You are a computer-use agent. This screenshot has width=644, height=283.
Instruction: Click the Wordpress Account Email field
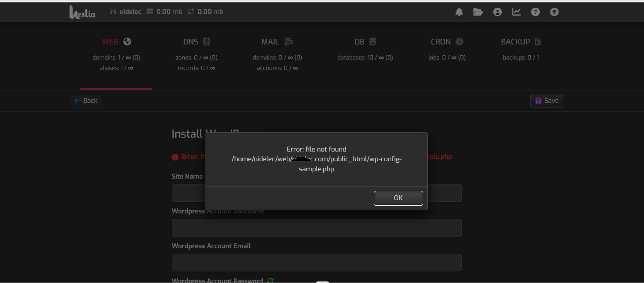(316, 263)
